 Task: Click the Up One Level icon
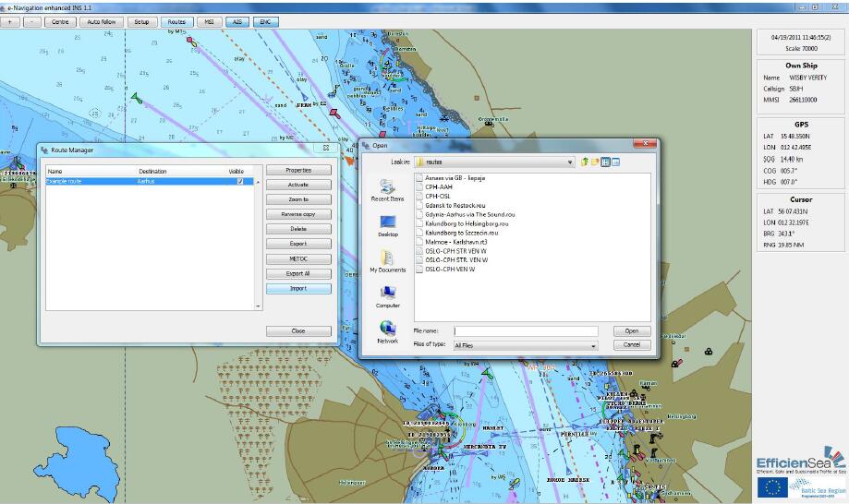click(584, 162)
